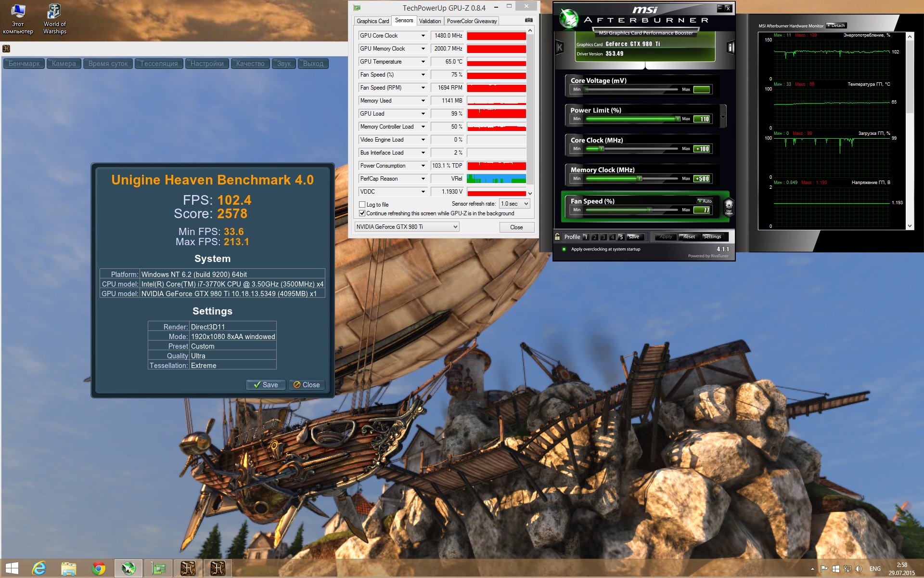Toggle Apply overclocking at system startup

pos(564,249)
